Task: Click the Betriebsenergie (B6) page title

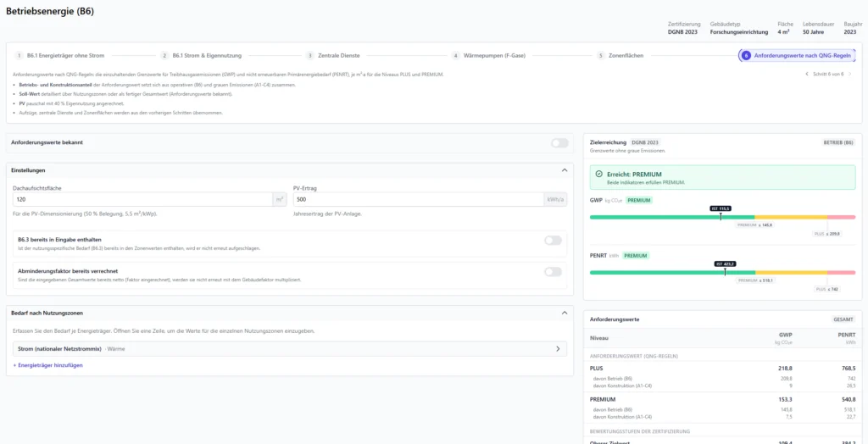Action: (x=50, y=11)
